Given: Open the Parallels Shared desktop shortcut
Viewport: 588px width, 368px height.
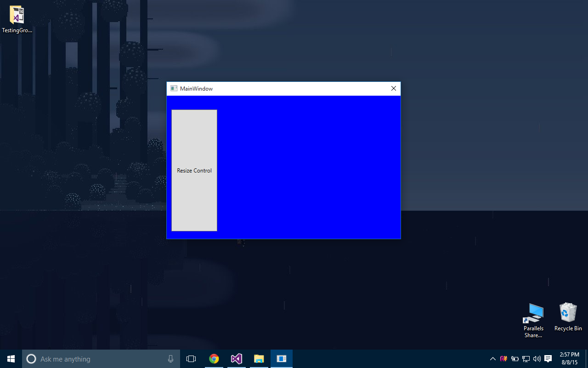Looking at the screenshot, I should pyautogui.click(x=533, y=314).
